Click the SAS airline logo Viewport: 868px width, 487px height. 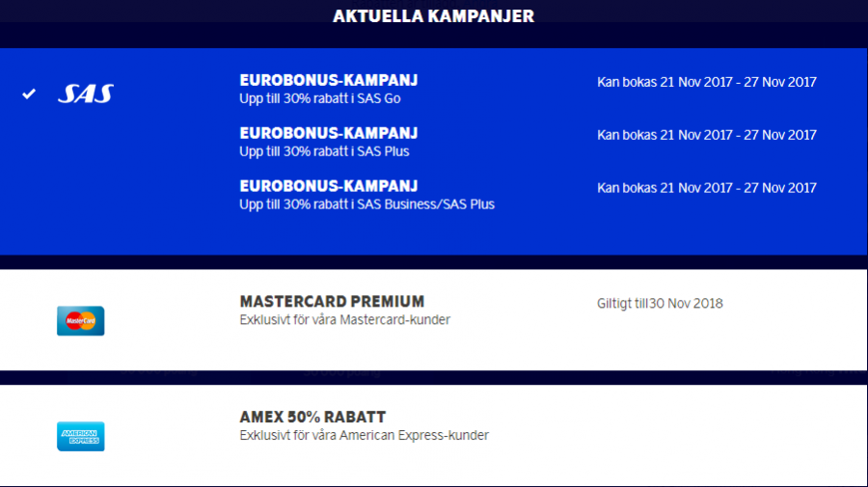pos(85,94)
